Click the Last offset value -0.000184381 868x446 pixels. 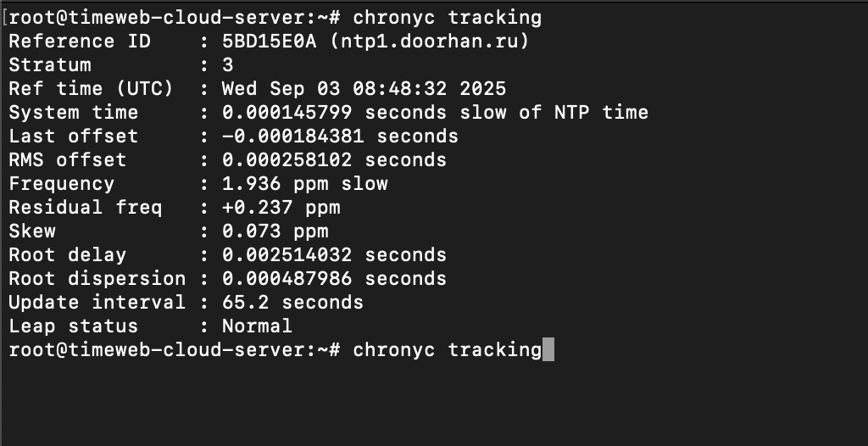tap(292, 137)
